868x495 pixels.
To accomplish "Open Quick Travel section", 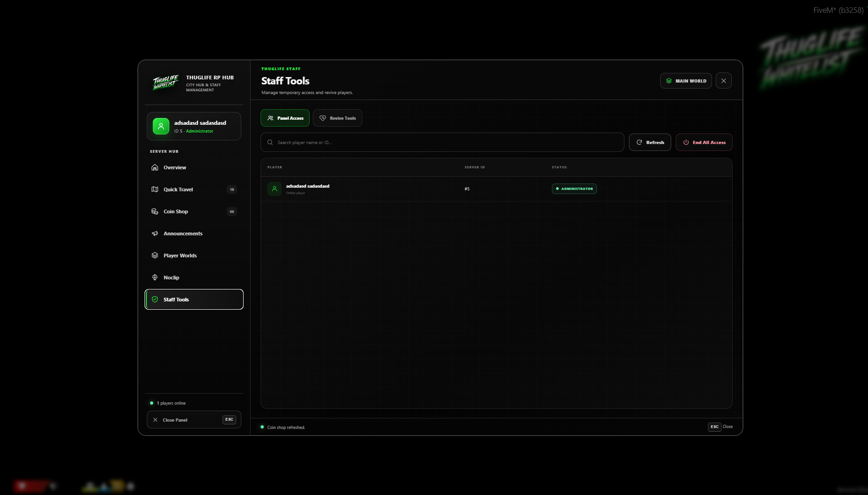I will pos(194,189).
